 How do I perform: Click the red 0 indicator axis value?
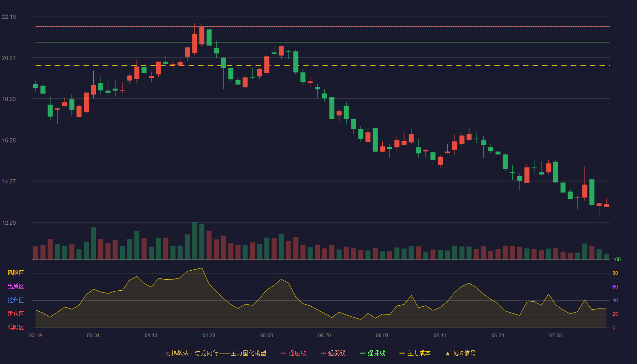pyautogui.click(x=614, y=328)
